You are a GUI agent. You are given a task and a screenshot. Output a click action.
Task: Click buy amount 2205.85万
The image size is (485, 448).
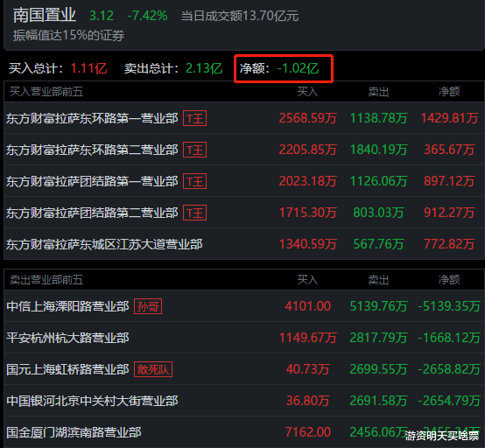308,150
